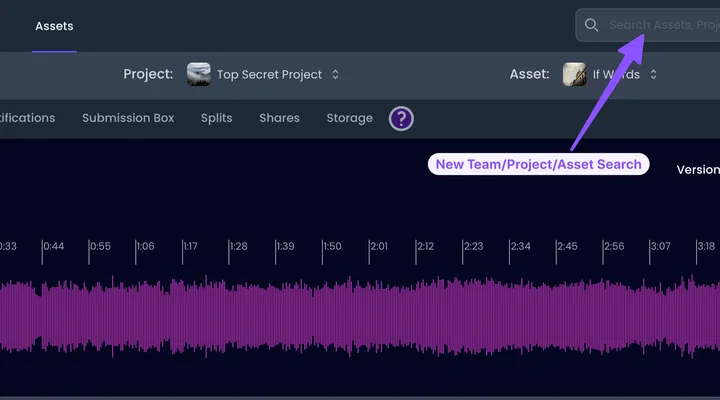The image size is (720, 400).
Task: Jump to the 2:01 timeline marker
Action: tap(379, 246)
